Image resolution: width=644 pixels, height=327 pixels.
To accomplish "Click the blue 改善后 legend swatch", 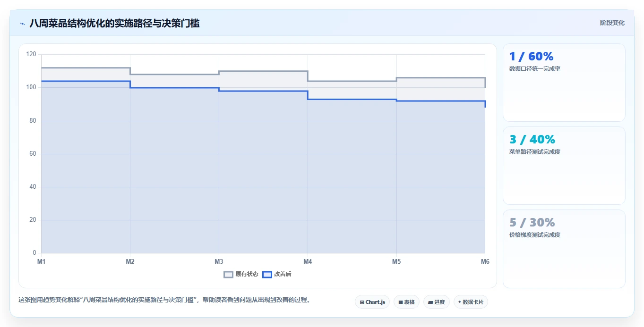I will coord(267,274).
